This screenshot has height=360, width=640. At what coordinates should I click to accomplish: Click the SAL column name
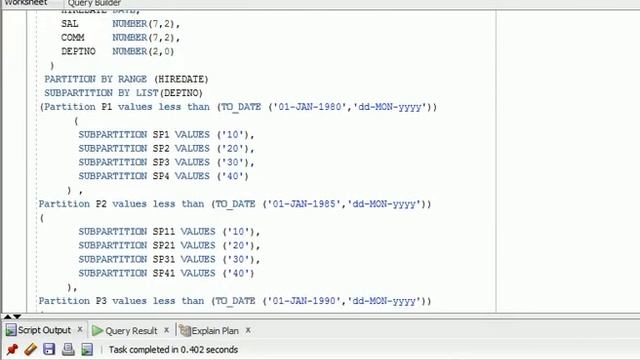tap(69, 24)
